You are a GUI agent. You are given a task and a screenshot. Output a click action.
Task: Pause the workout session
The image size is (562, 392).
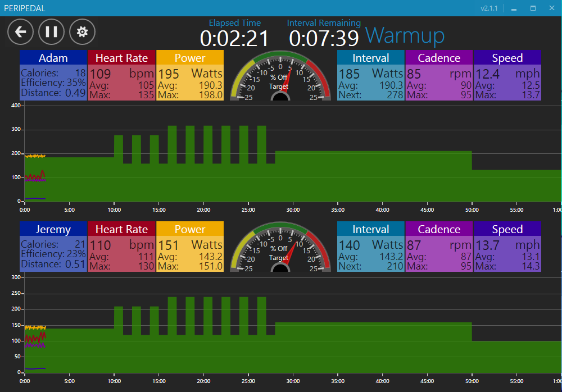click(51, 32)
